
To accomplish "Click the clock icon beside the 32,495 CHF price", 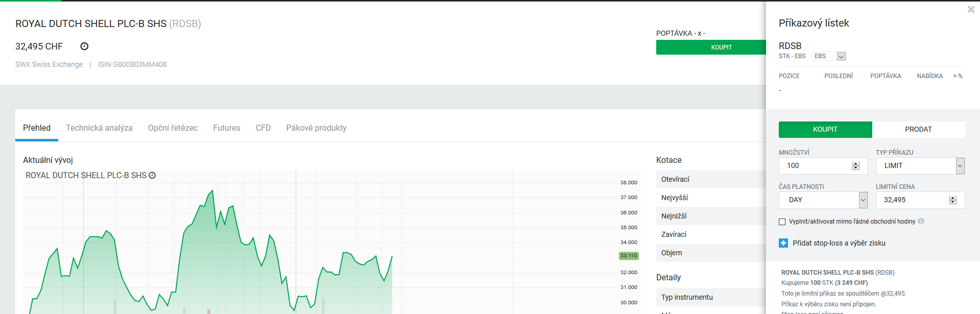I will click(x=84, y=46).
